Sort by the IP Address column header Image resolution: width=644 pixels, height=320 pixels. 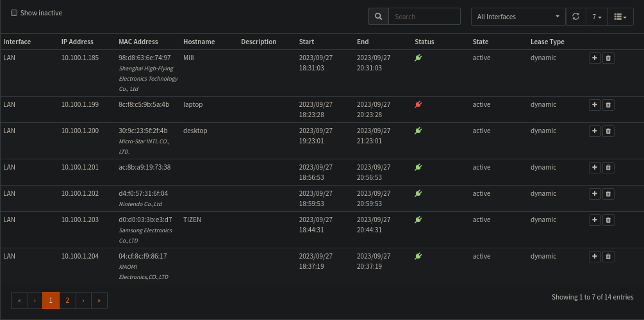(x=78, y=42)
